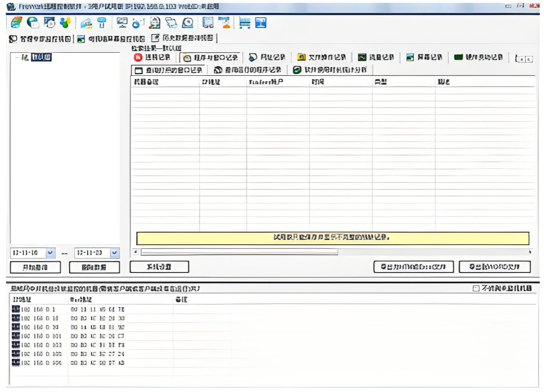This screenshot has height=392, width=544.
Task: Click the green stacked-windows icon in toolbar
Action: pos(16,22)
